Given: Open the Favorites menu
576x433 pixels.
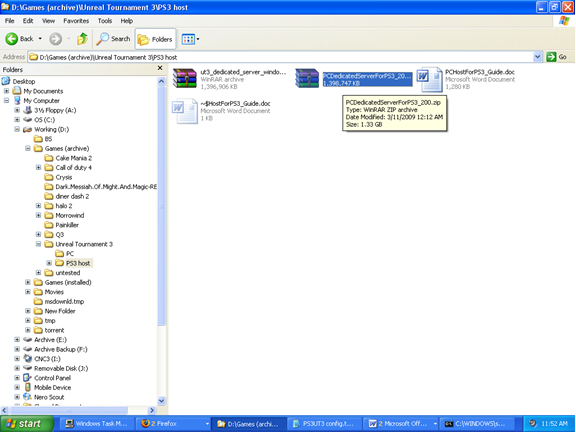Looking at the screenshot, I should click(76, 21).
